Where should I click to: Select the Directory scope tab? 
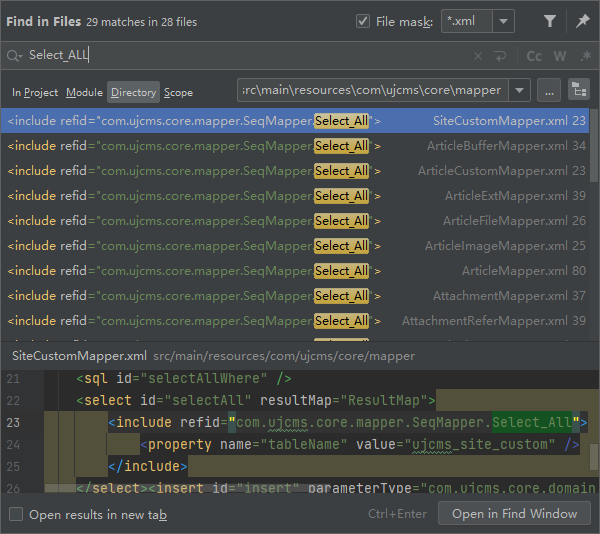point(133,93)
